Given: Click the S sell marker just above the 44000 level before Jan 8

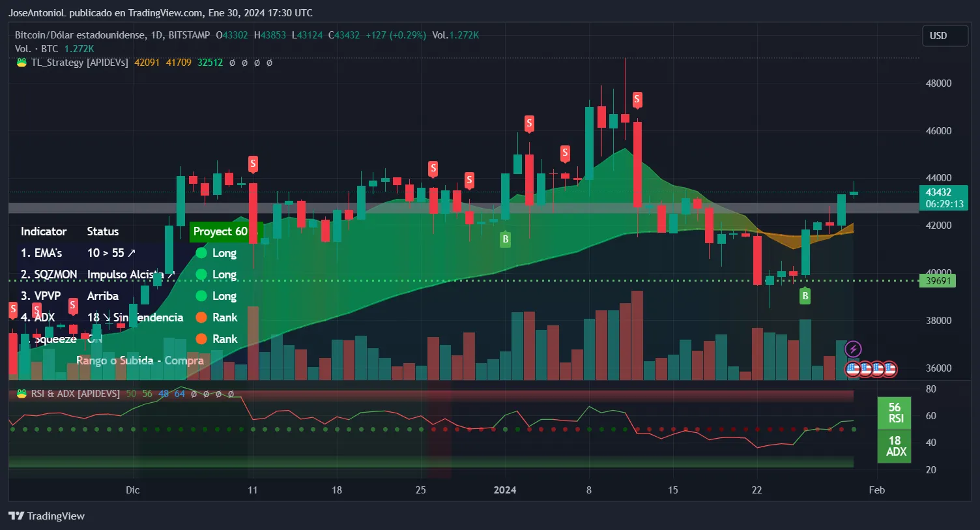Looking at the screenshot, I should pyautogui.click(x=565, y=153).
